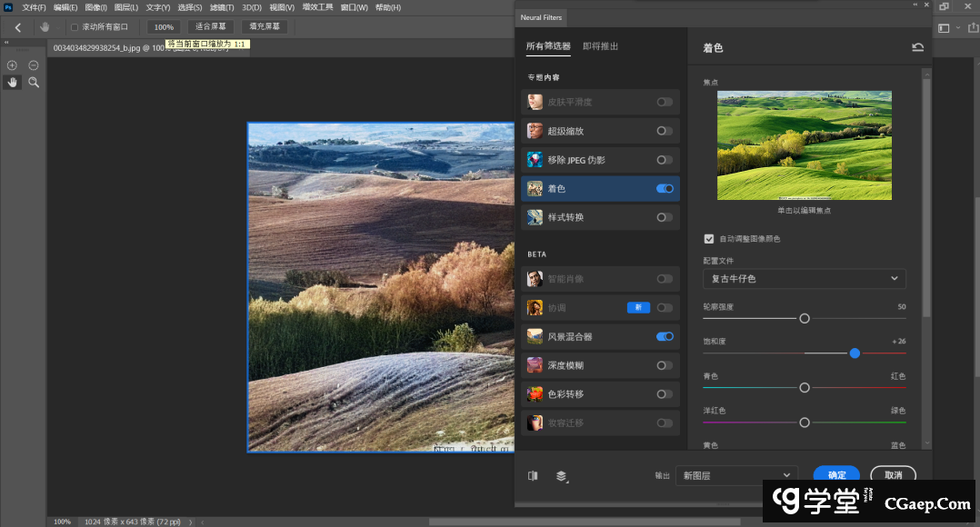Click the zoom in plus icon
Image resolution: width=980 pixels, height=527 pixels.
pos(12,65)
